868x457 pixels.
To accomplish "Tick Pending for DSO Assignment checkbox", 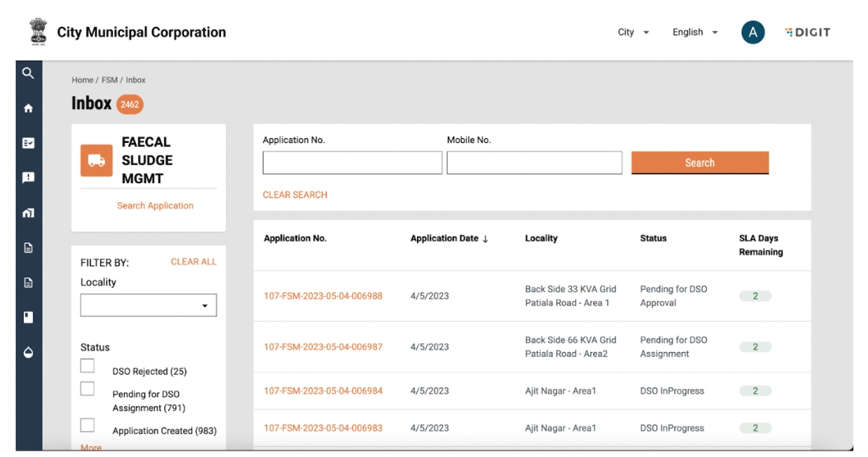I will [88, 389].
